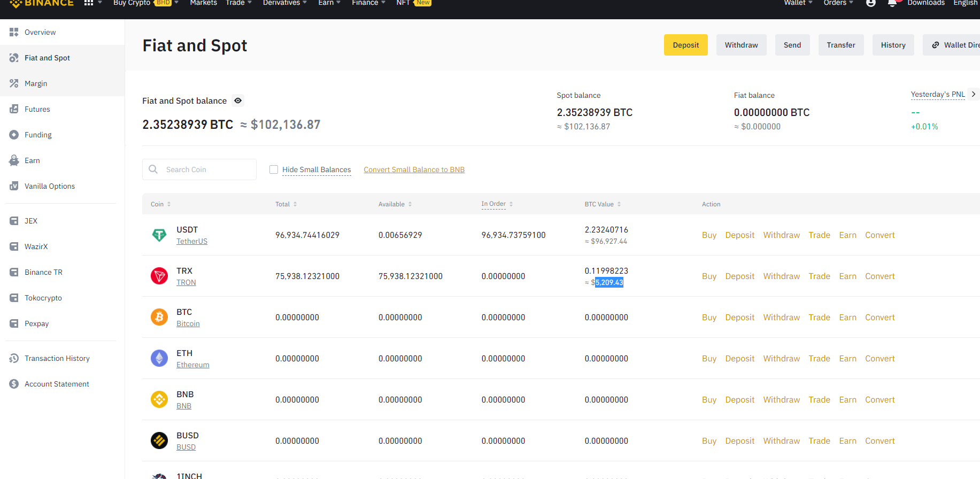Click the BNB coin icon
The image size is (980, 479).
coord(159,399)
